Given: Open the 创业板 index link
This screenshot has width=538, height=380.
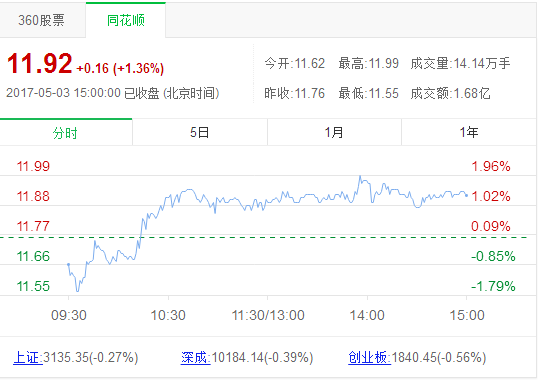Looking at the screenshot, I should (x=369, y=357).
